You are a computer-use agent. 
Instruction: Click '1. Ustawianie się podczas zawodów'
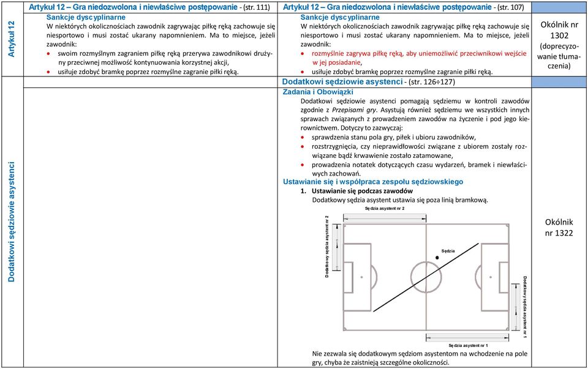coord(356,191)
